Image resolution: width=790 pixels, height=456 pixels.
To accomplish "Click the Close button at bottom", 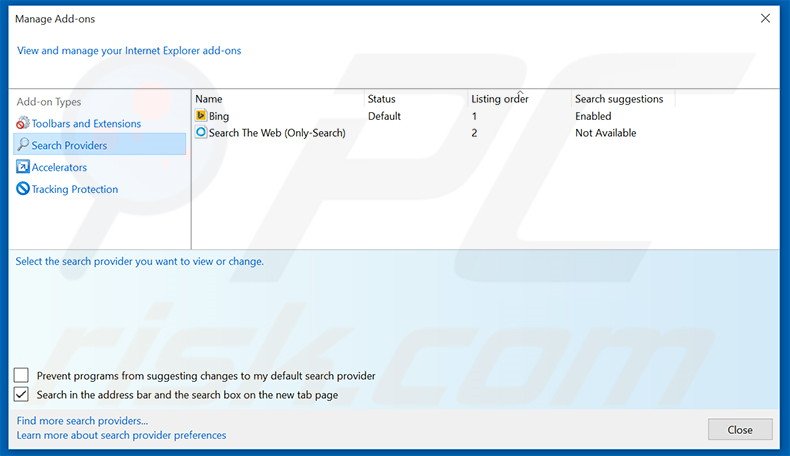I will click(740, 429).
